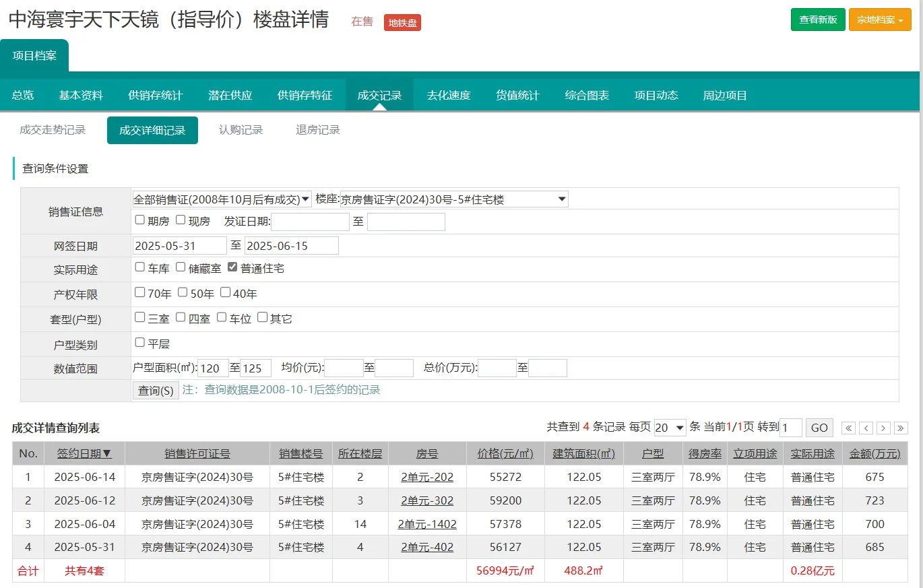Screen dimensions: 923x588
Task: Click the 均价 minimum input field
Action: [344, 368]
